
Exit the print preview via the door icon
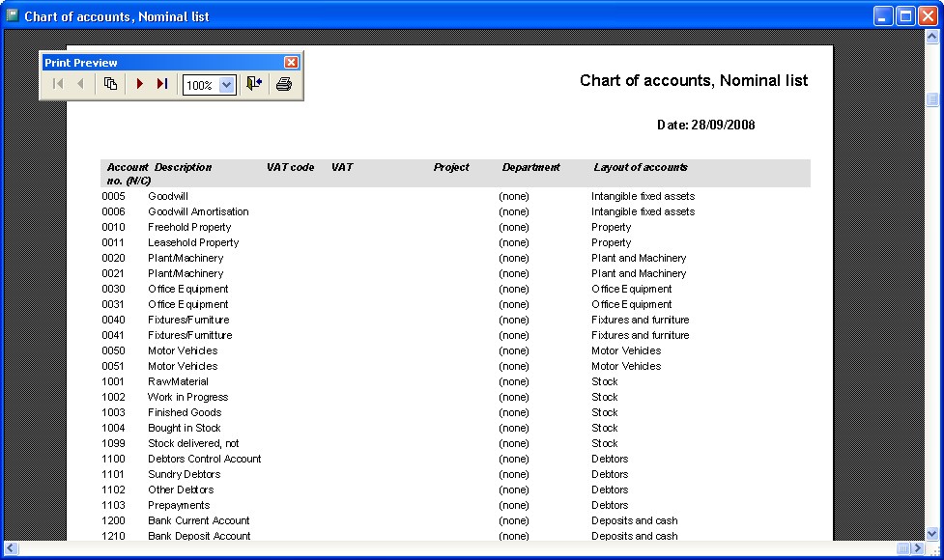click(x=254, y=84)
